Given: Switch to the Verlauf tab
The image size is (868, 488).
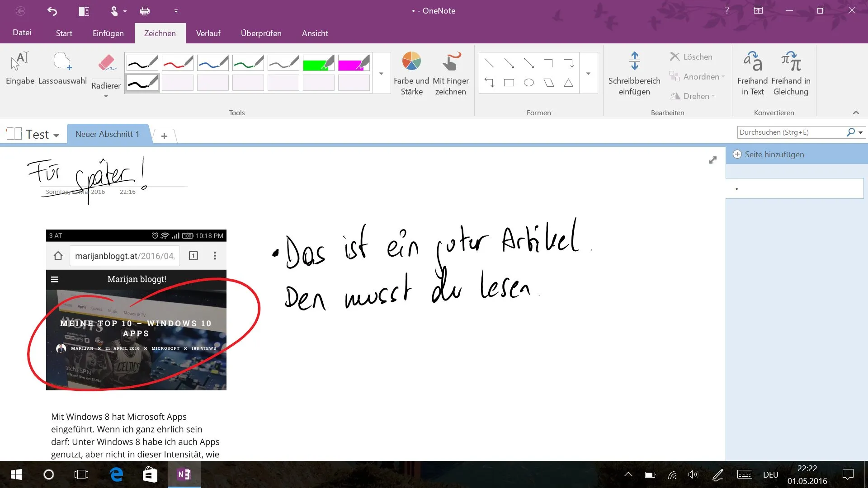Looking at the screenshot, I should coord(208,33).
